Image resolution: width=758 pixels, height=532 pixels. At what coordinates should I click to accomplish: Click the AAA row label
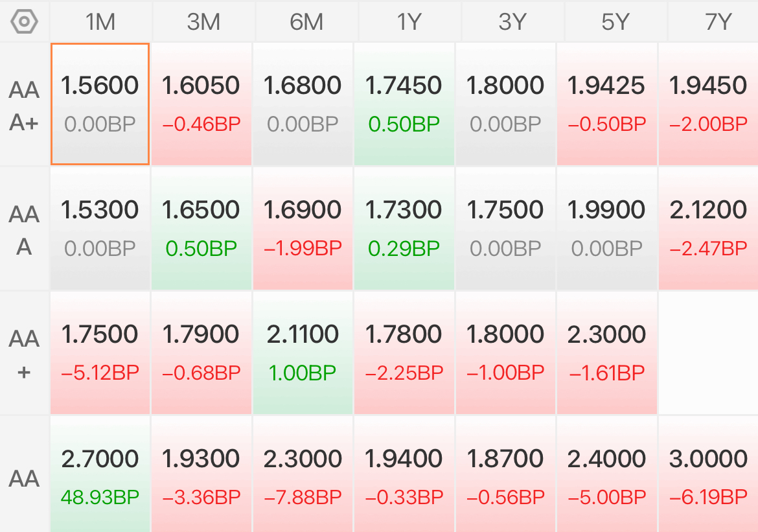point(24,230)
